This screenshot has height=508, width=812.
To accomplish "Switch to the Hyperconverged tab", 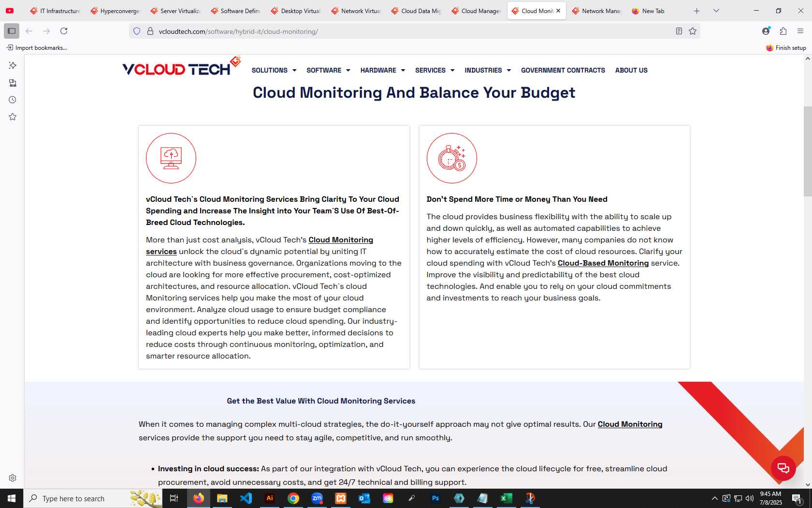I will coord(115,11).
